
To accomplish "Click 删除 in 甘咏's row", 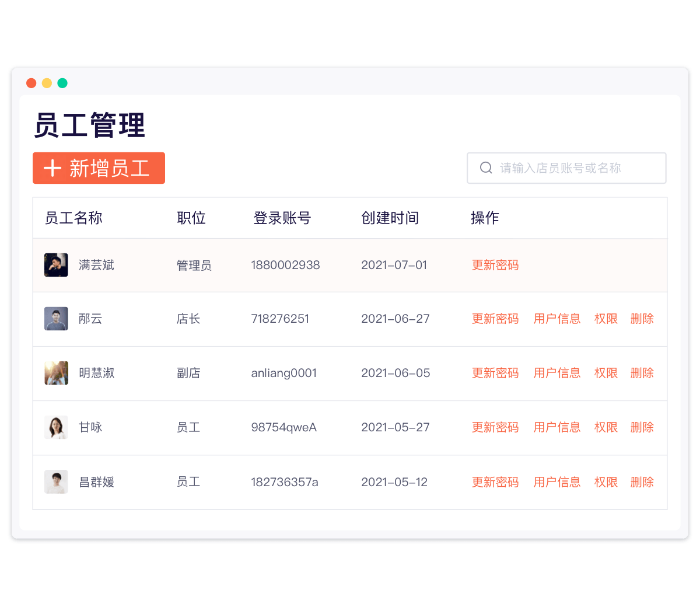I will tap(642, 427).
